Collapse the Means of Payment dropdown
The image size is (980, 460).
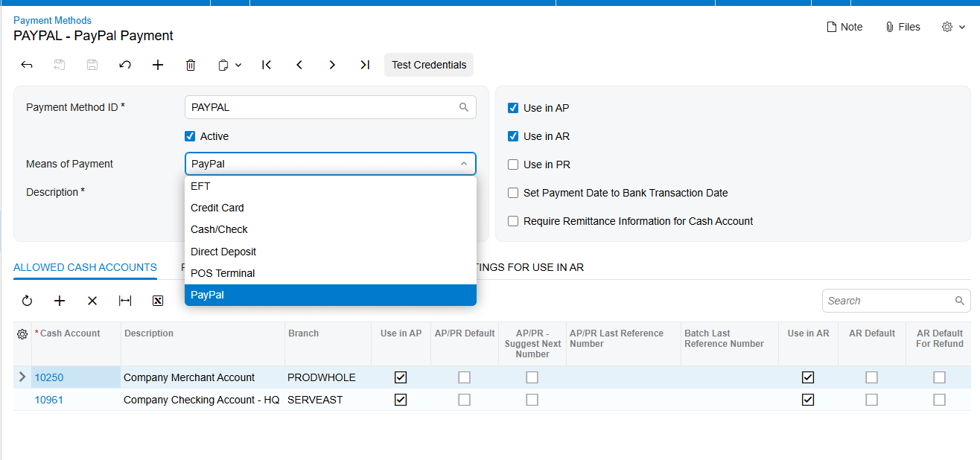pos(464,164)
